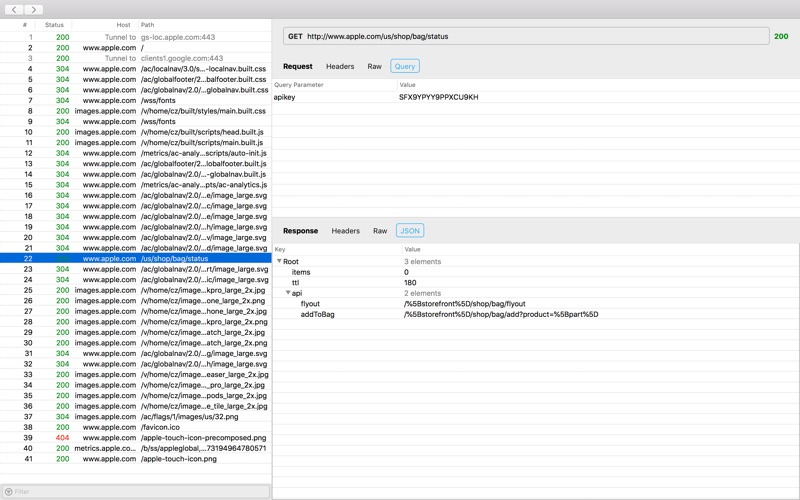The height and width of the screenshot is (500, 800).
Task: Click the apikey value SFX9YPYY9PPXCU9KH
Action: click(439, 97)
